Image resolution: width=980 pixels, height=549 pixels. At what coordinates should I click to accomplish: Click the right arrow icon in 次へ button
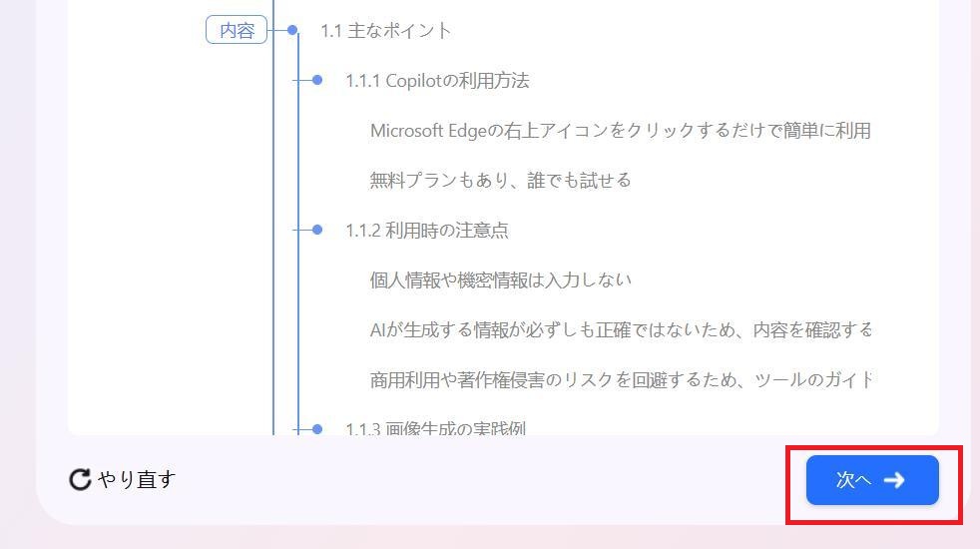(x=894, y=480)
